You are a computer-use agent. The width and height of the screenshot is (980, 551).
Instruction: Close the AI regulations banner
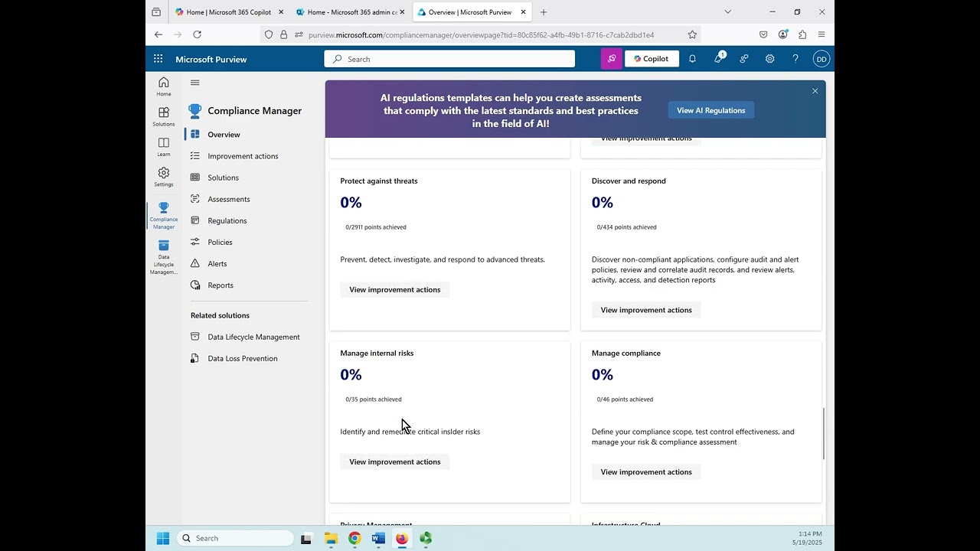pyautogui.click(x=815, y=91)
